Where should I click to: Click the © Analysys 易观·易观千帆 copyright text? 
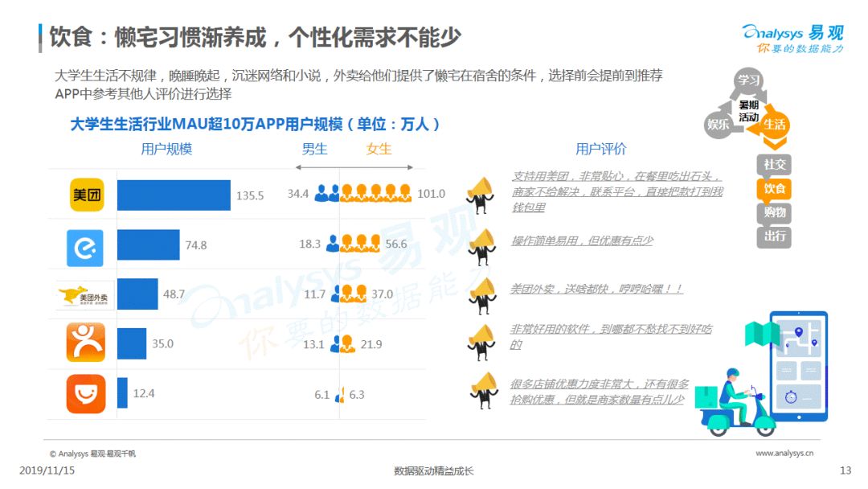point(92,454)
